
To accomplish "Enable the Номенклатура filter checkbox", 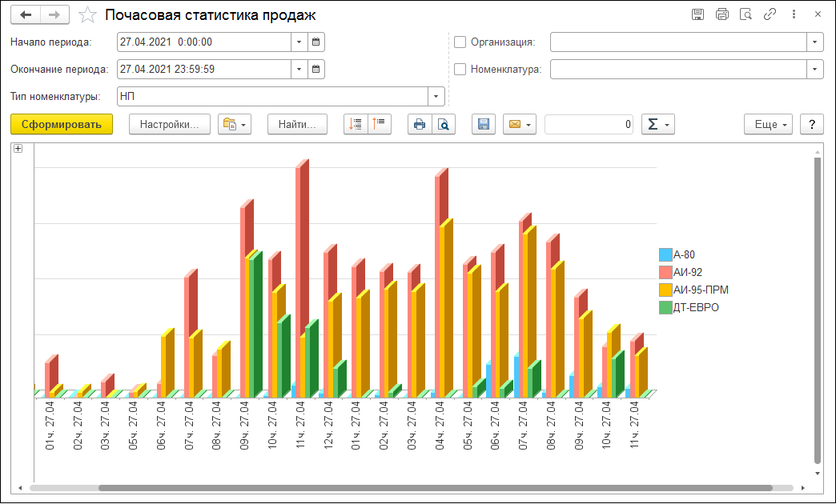I will pyautogui.click(x=460, y=69).
